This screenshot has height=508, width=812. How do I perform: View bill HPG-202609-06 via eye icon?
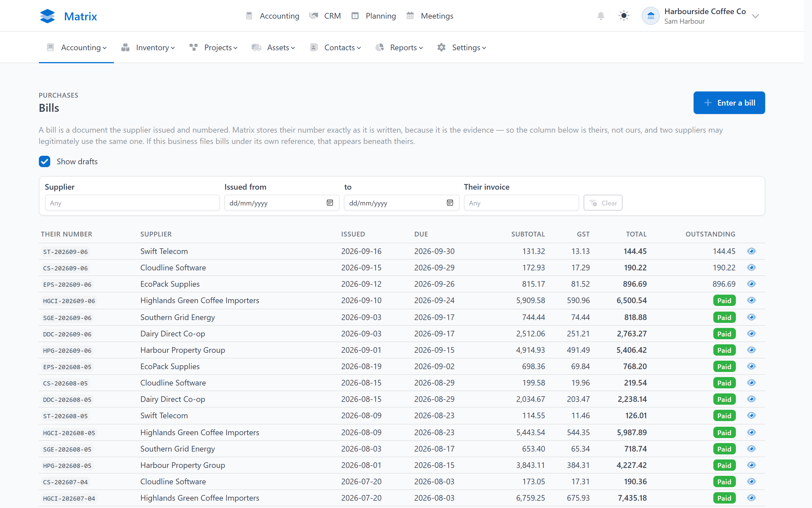(751, 350)
